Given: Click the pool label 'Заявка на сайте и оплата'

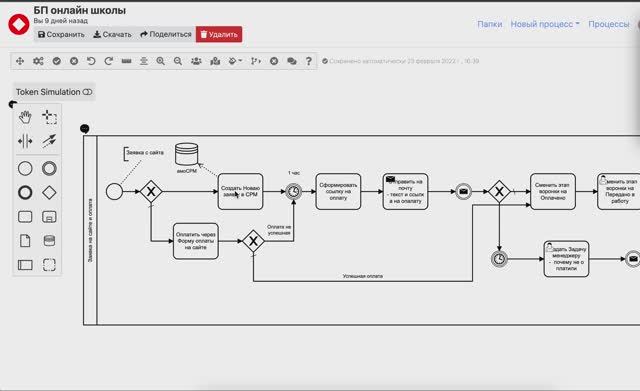Looking at the screenshot, I should tap(90, 230).
